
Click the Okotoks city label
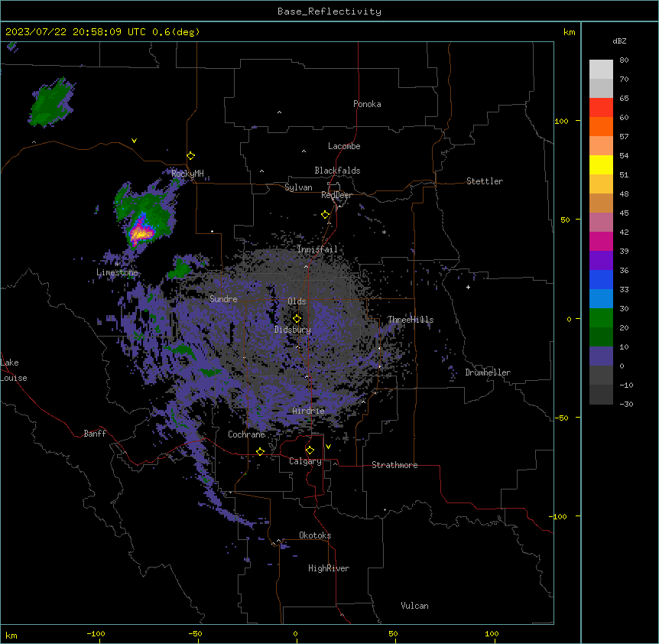tap(315, 535)
